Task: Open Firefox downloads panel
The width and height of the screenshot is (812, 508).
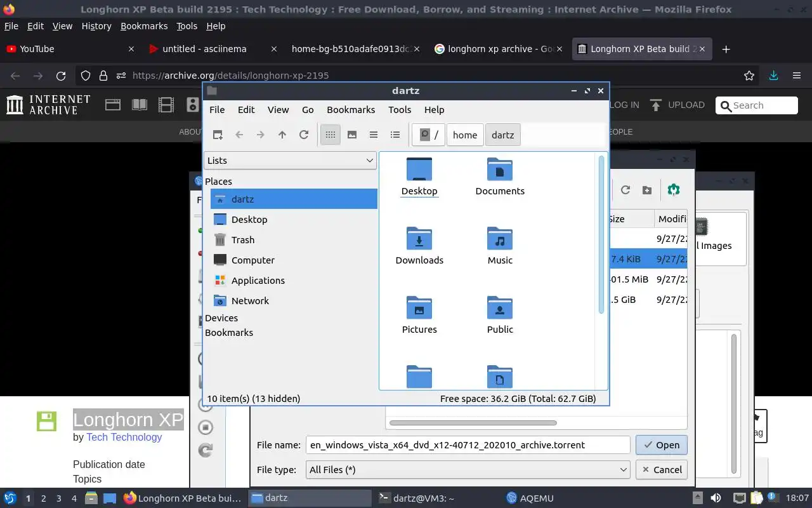Action: (x=773, y=76)
